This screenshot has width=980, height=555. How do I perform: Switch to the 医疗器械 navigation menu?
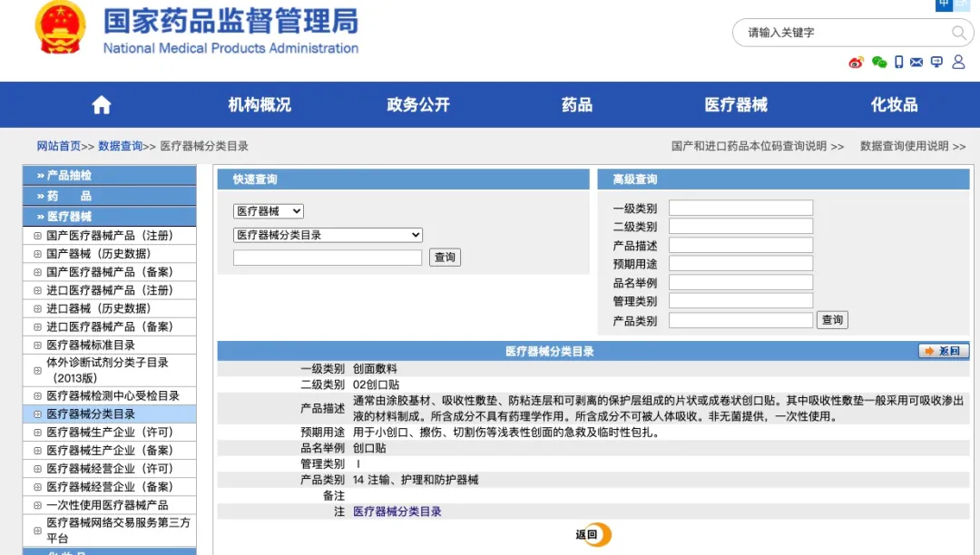point(735,104)
